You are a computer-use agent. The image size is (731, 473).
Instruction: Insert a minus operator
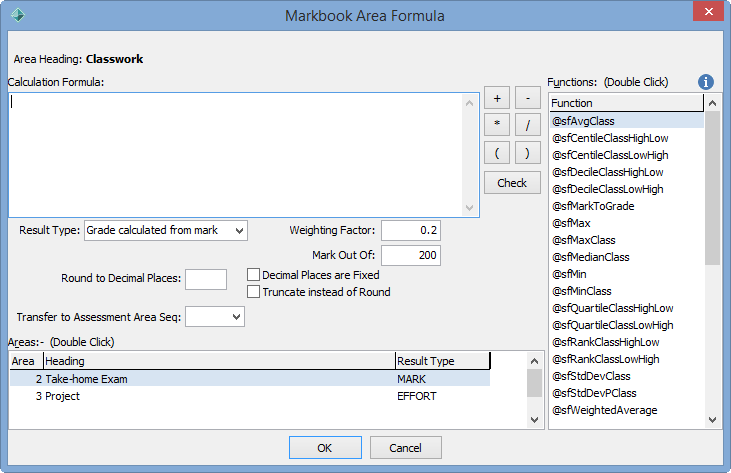click(528, 98)
